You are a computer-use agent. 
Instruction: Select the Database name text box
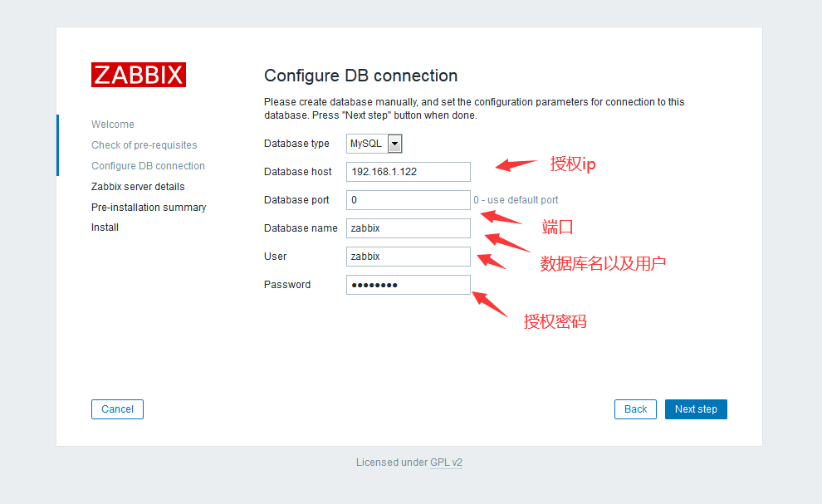[x=408, y=228]
